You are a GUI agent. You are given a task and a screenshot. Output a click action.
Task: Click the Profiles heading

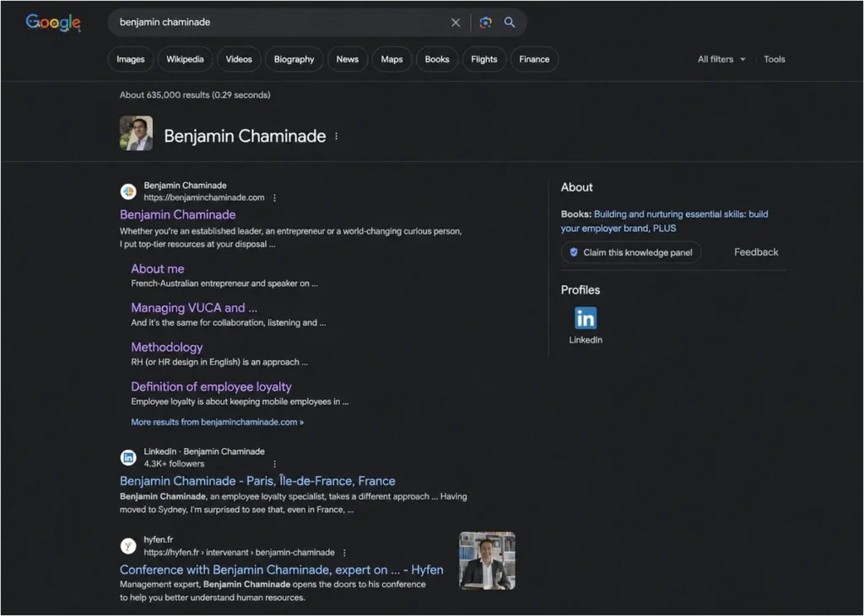coord(580,289)
